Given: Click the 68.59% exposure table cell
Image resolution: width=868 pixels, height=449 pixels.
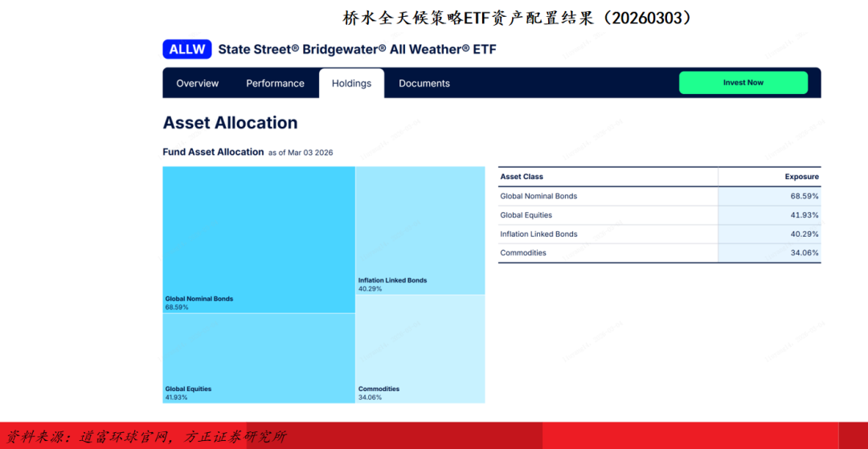Looking at the screenshot, I should [x=769, y=196].
